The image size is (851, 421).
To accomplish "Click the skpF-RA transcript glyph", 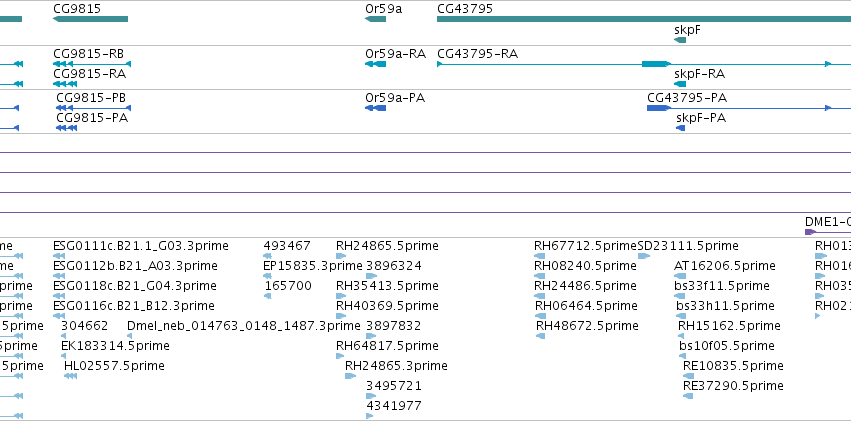I will [680, 84].
